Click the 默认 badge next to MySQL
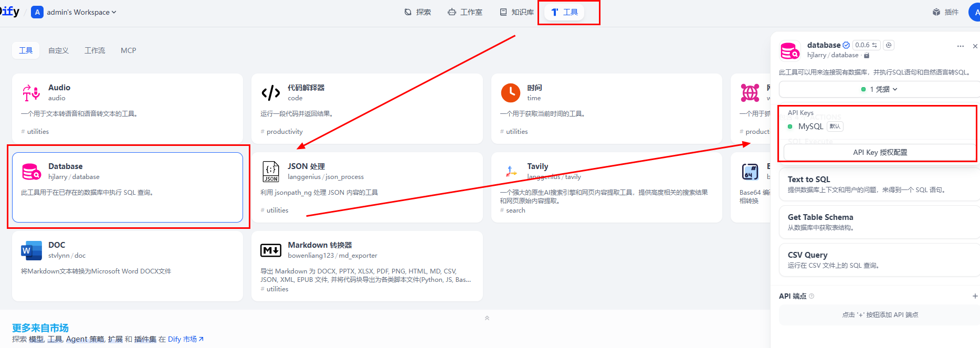 [835, 126]
